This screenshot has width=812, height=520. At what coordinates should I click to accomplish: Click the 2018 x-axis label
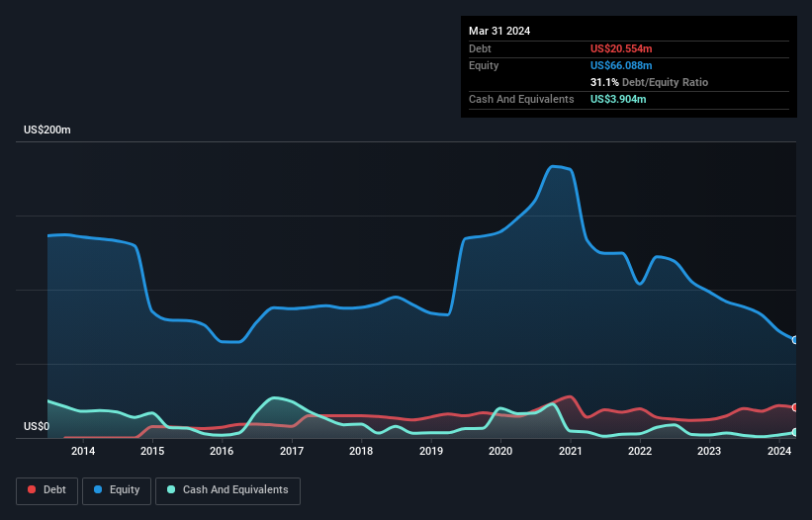[361, 451]
